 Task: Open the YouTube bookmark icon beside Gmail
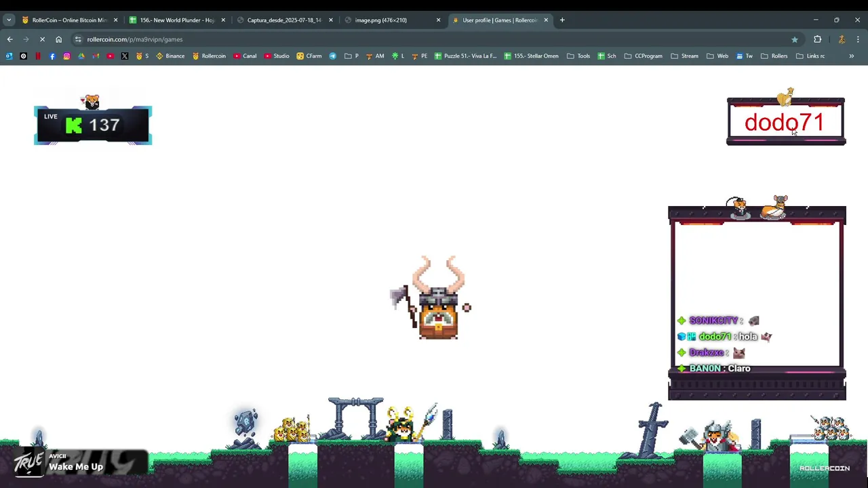pos(111,56)
